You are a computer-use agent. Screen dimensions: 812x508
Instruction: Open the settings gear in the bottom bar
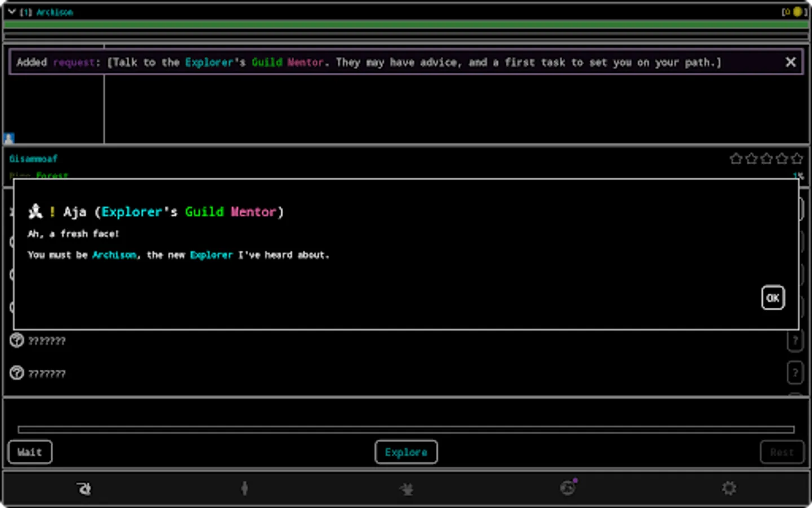coord(729,488)
